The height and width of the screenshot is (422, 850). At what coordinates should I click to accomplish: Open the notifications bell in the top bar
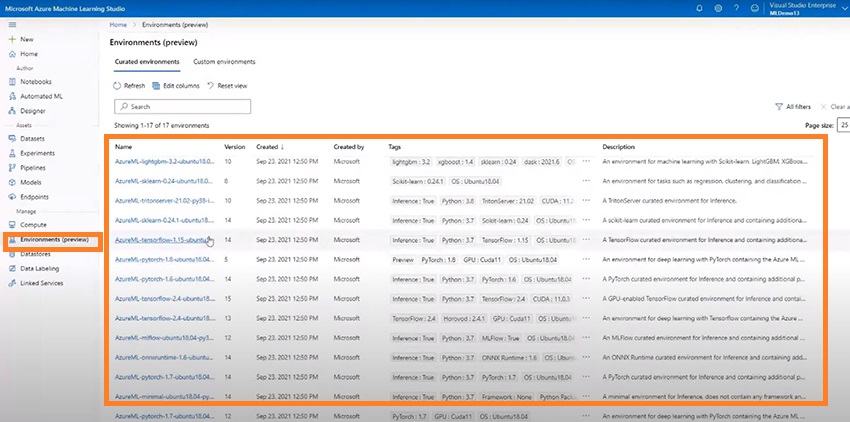(x=699, y=8)
